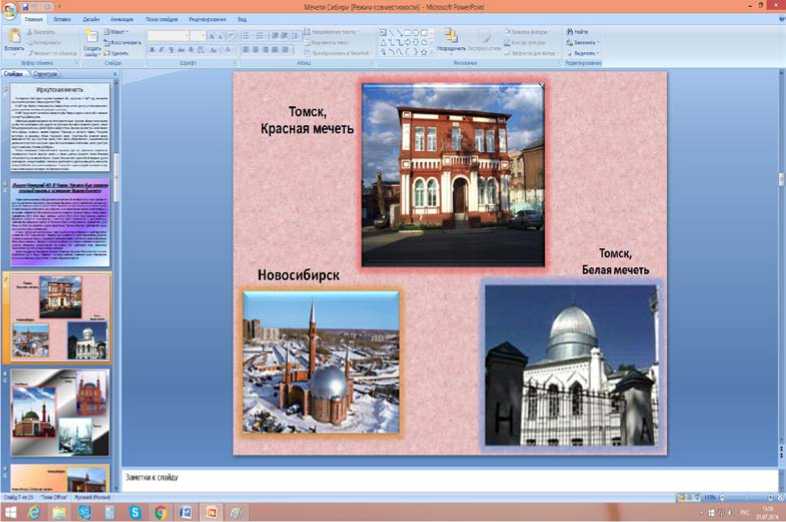
Task: Expand the Макет (Layout) dropdown
Action: click(x=119, y=32)
